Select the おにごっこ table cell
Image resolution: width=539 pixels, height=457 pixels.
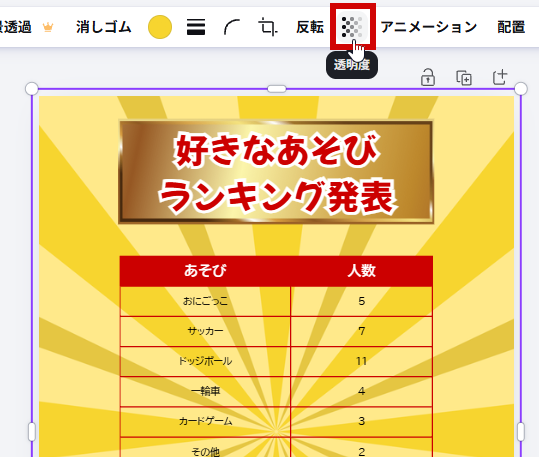tap(205, 301)
